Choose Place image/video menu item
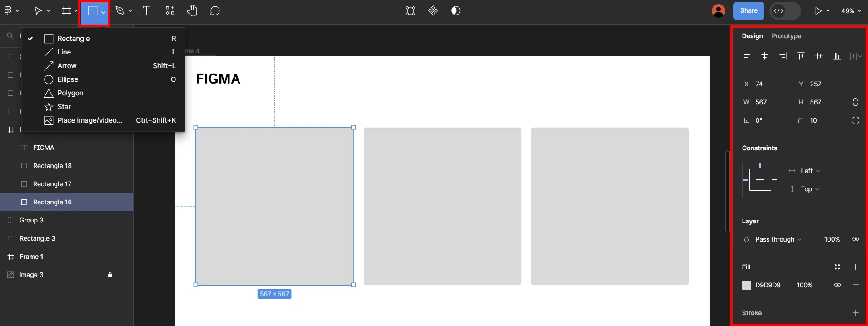The height and width of the screenshot is (326, 868). pos(103,120)
